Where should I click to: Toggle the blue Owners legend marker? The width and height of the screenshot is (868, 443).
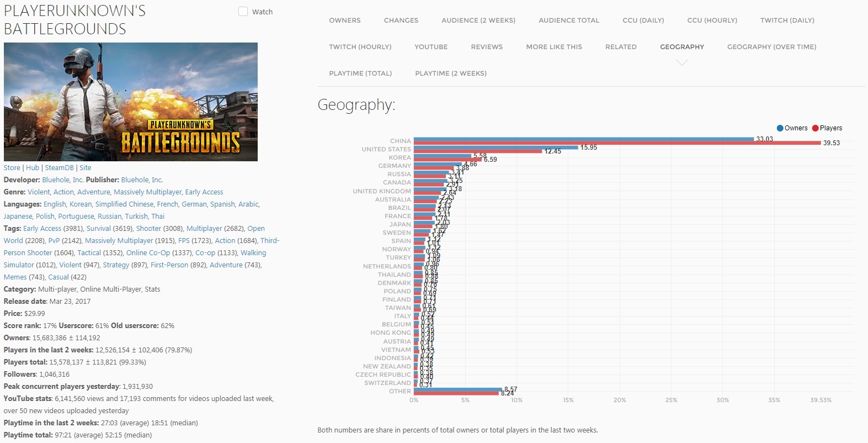pyautogui.click(x=780, y=128)
